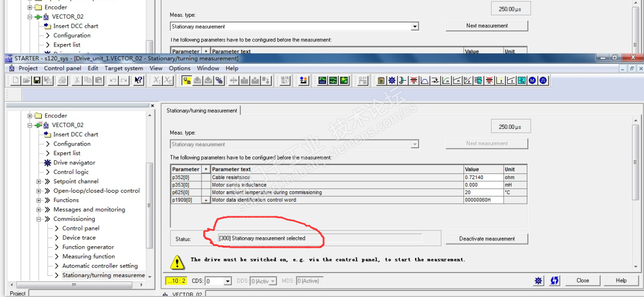Viewport: 644px width, 297px height.
Task: Click the project tree horizontal scrollbar
Action: [x=73, y=284]
